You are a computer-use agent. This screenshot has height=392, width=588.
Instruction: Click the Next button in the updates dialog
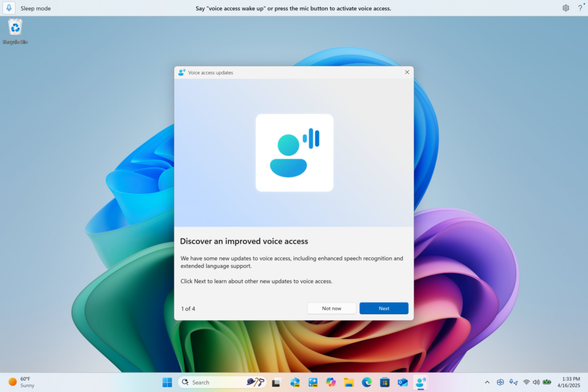pos(384,308)
